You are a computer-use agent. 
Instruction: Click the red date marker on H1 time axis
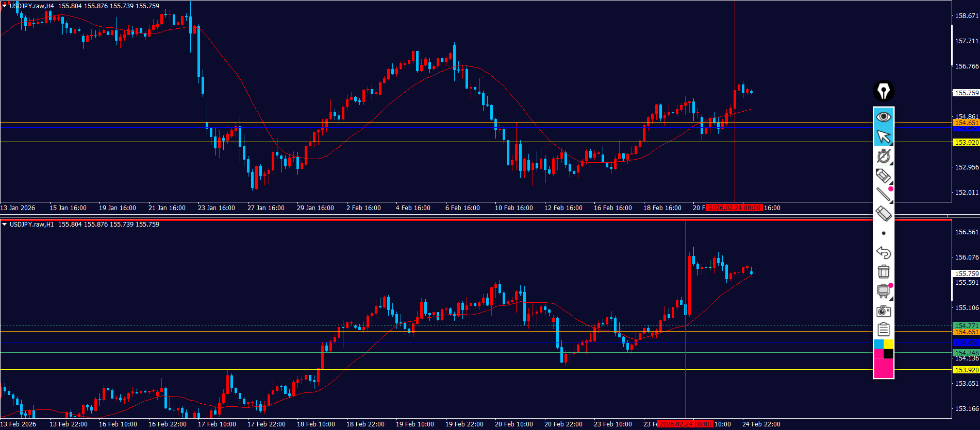click(x=685, y=424)
